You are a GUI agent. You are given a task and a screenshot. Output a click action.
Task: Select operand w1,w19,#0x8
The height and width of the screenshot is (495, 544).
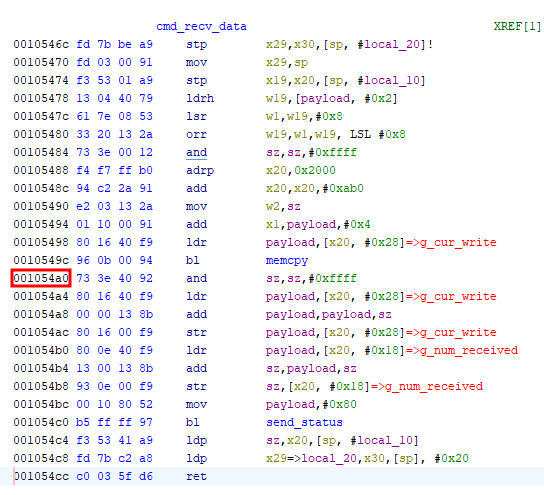304,116
